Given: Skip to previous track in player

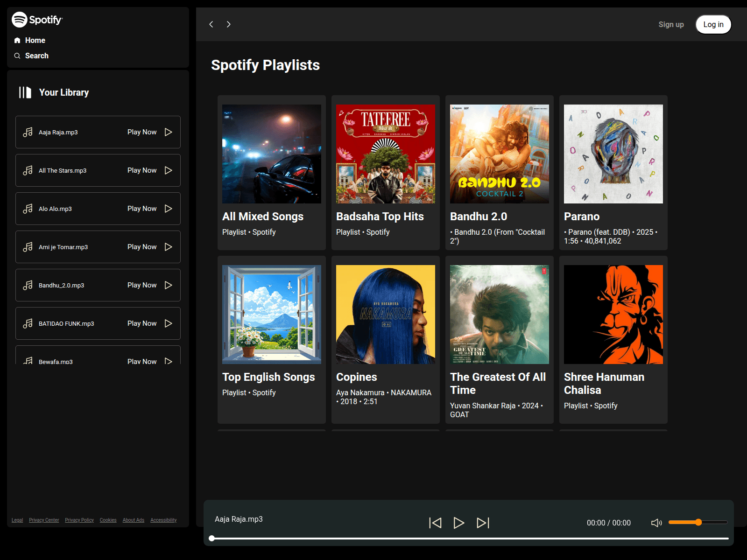Looking at the screenshot, I should click(435, 523).
